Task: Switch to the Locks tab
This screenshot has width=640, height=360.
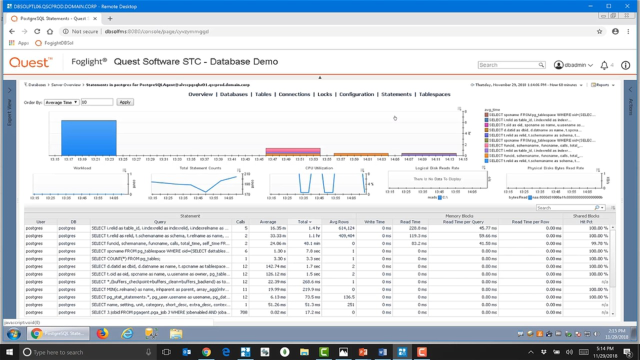Action: [x=324, y=94]
